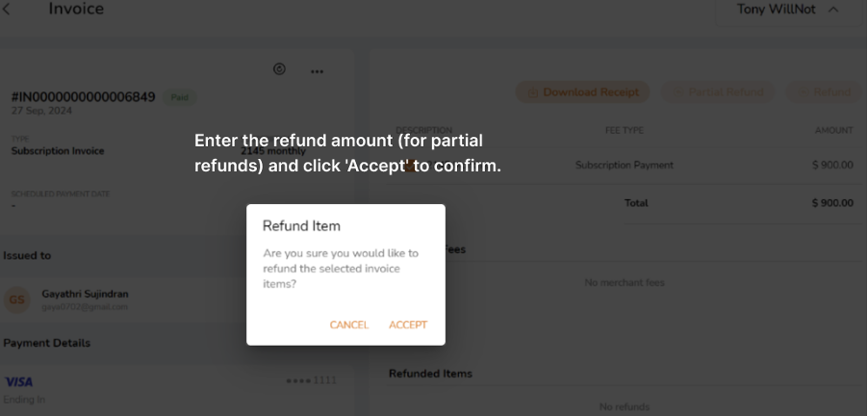
Task: Click ACCEPT in the Refund Item dialog
Action: (408, 325)
